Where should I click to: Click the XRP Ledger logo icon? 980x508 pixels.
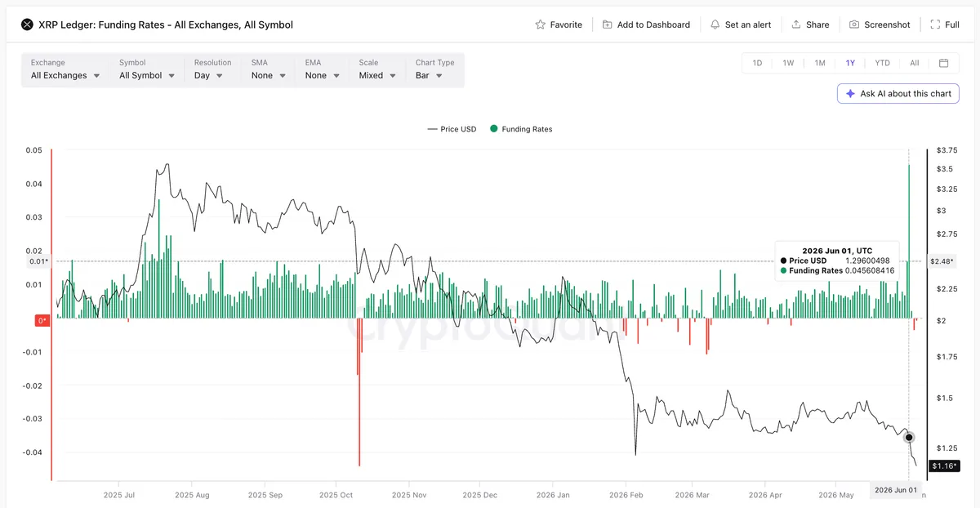point(27,25)
